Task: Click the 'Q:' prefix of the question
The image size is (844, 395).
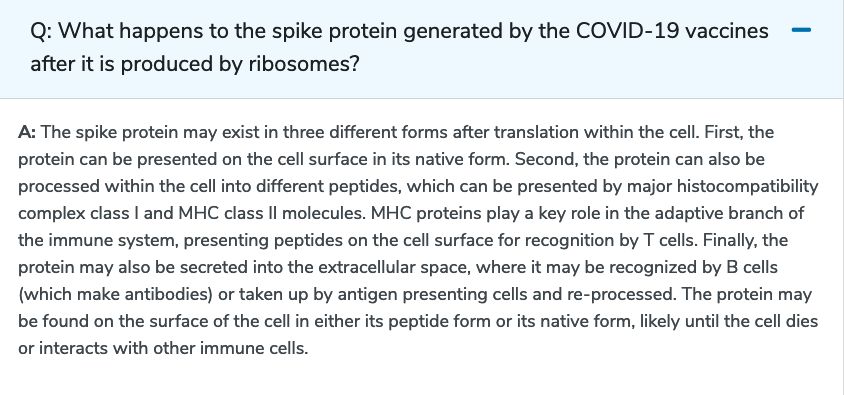Action: click(x=41, y=31)
